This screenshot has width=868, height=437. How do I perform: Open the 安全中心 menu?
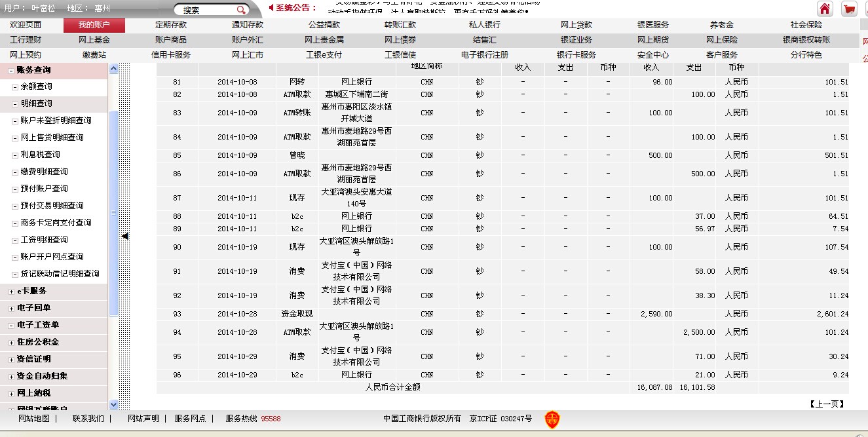pos(653,55)
